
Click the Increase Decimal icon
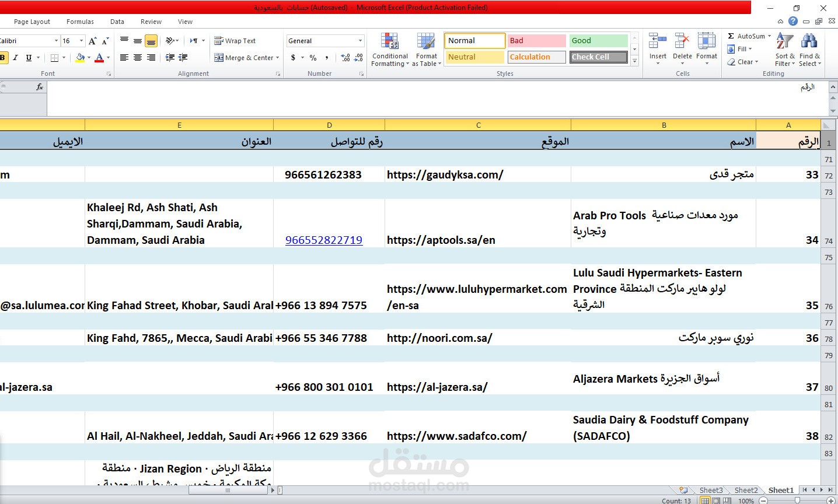click(x=345, y=58)
